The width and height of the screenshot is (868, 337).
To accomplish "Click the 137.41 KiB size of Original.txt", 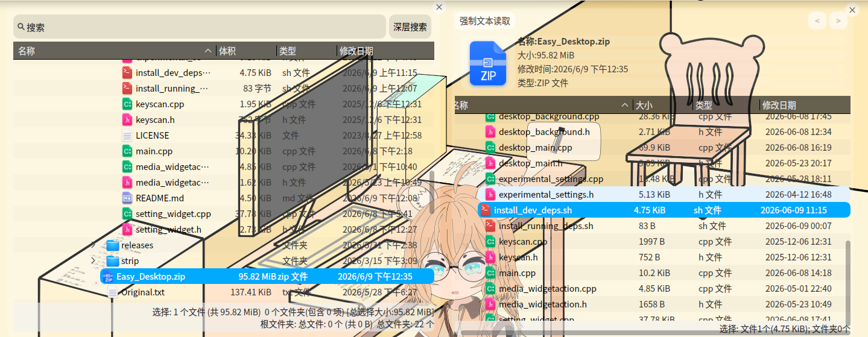I will tap(250, 292).
